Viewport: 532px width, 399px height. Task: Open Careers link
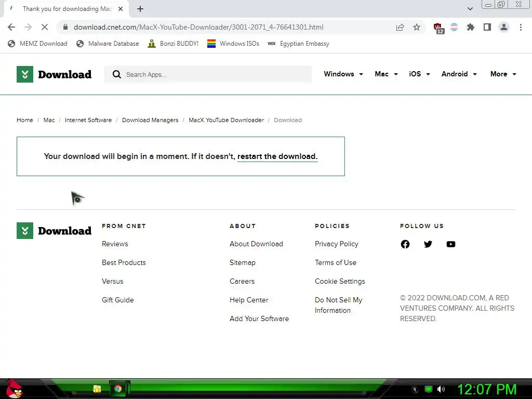242,281
